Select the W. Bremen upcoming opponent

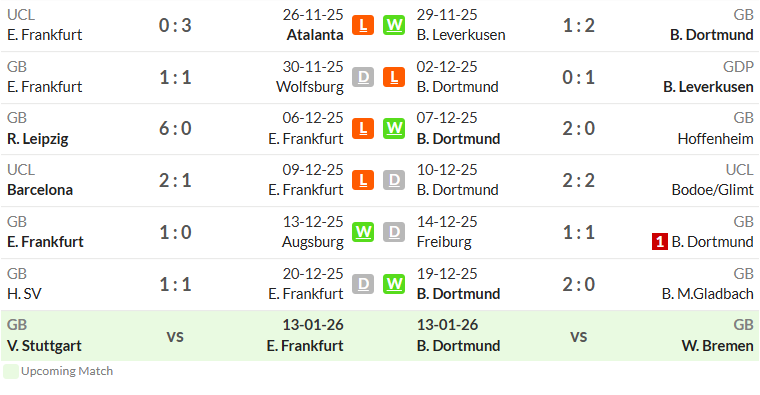tap(717, 346)
